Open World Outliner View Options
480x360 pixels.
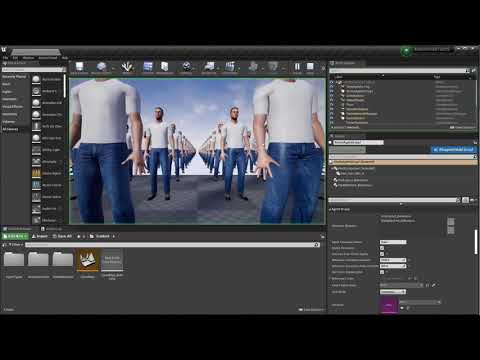tap(462, 127)
